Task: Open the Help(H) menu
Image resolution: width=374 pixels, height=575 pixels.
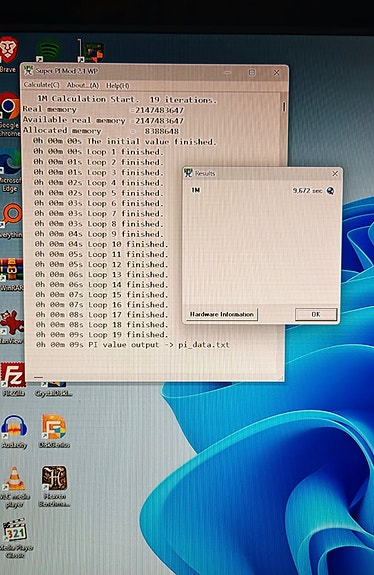Action: tap(118, 86)
